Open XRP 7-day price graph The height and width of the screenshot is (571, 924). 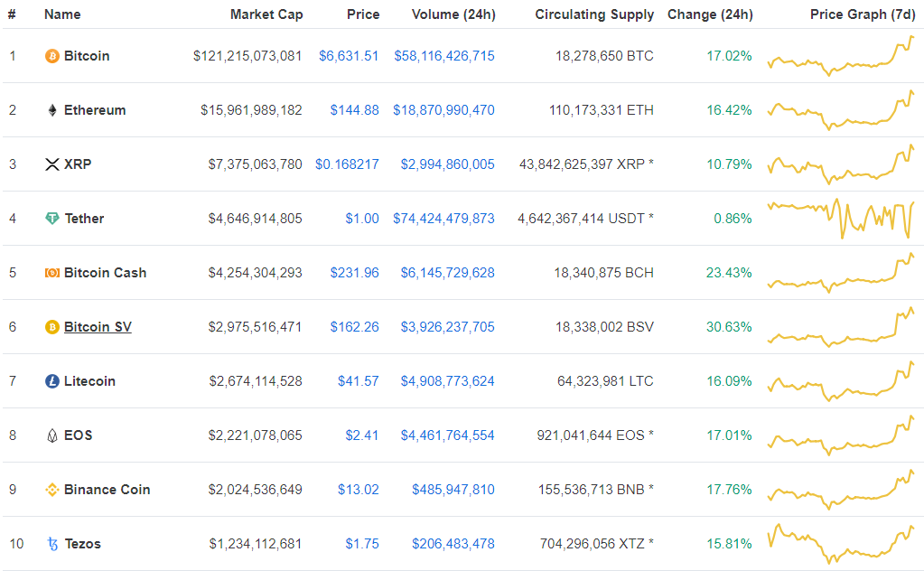click(841, 164)
